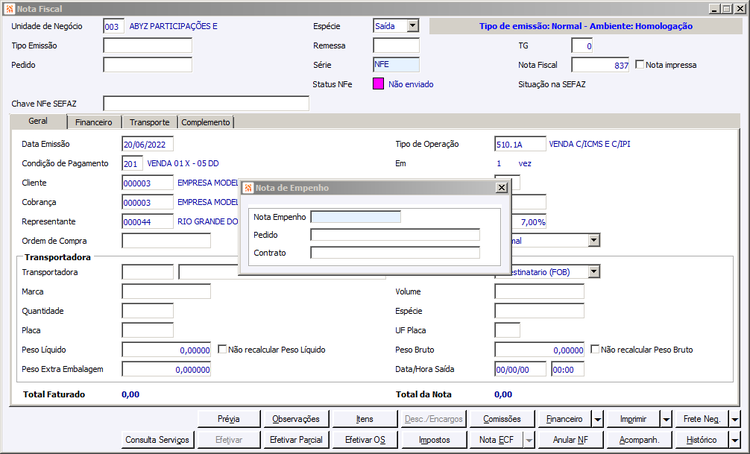The width and height of the screenshot is (750, 454).
Task: Click the Nota Fiscal window title icon
Action: pos(10,8)
